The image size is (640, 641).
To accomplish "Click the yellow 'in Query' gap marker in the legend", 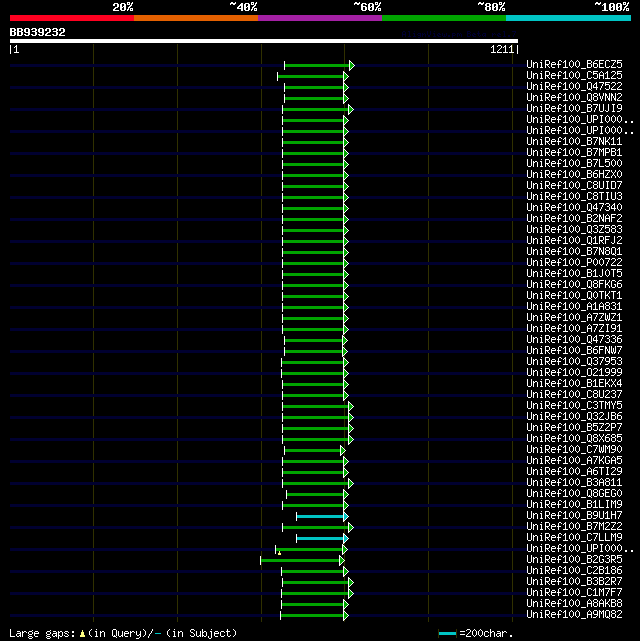I will point(83,634).
